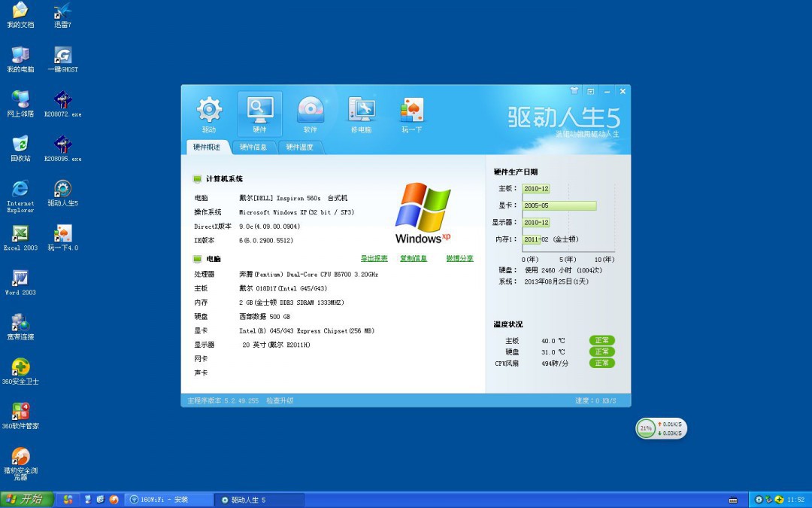This screenshot has width=812, height=508.
Task: Click the Windows XP logo image
Action: pos(423,212)
